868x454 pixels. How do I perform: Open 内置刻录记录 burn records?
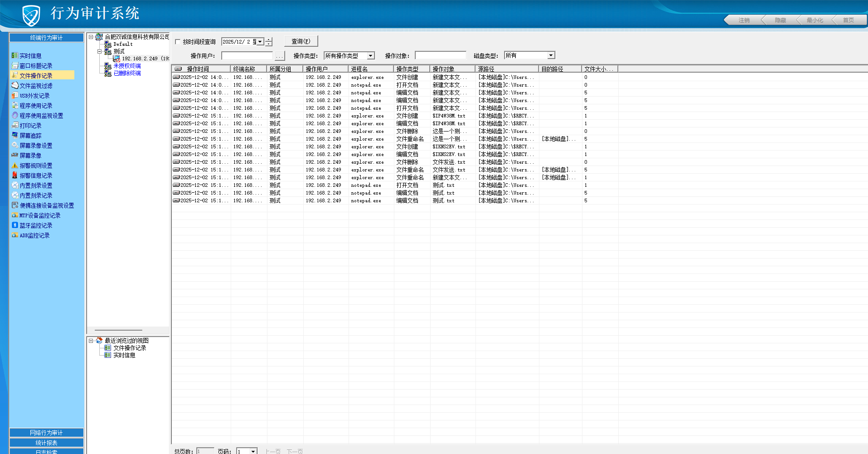(36, 195)
